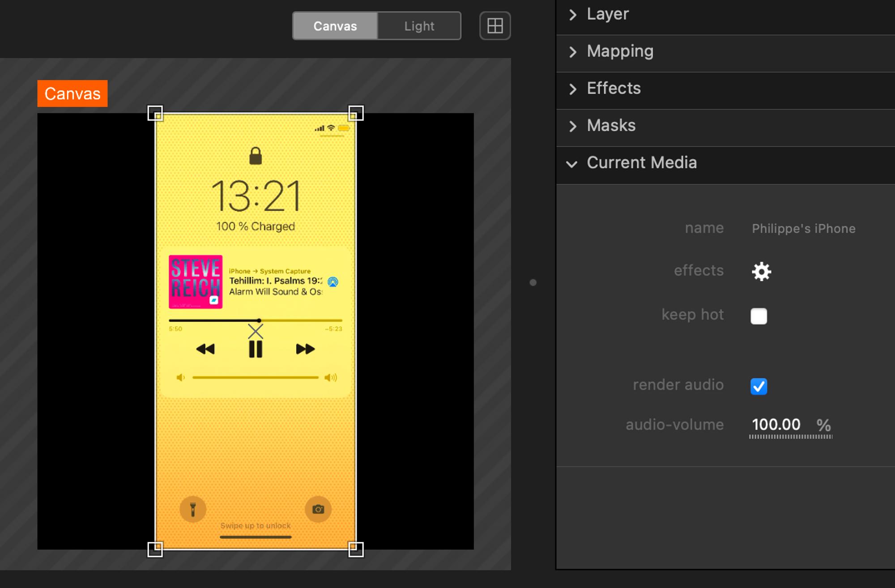This screenshot has height=588, width=895.
Task: Click the padlock icon above the clock
Action: 256,156
